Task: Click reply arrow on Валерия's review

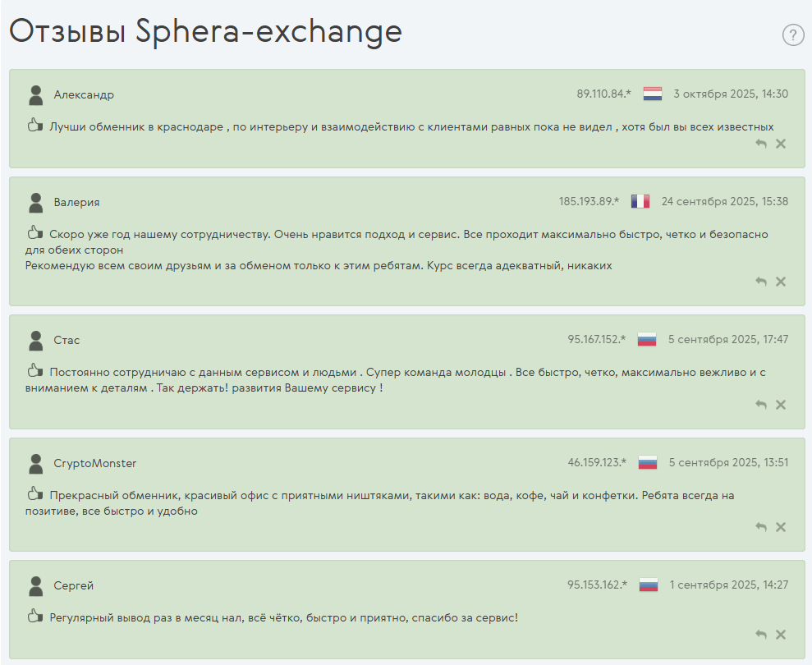Action: point(761,282)
